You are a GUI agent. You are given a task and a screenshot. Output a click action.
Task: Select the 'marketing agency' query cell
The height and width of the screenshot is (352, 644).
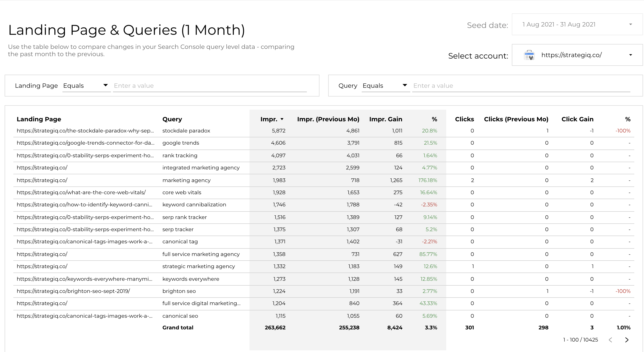pos(187,180)
